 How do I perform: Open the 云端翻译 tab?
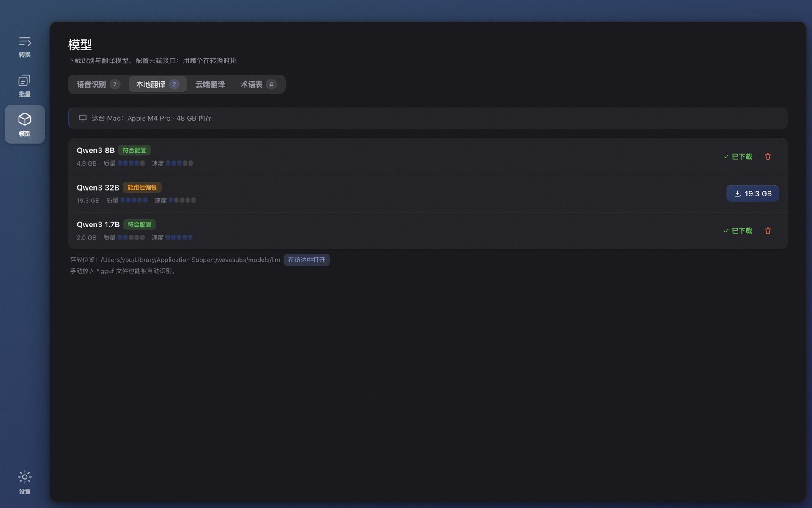pos(210,84)
